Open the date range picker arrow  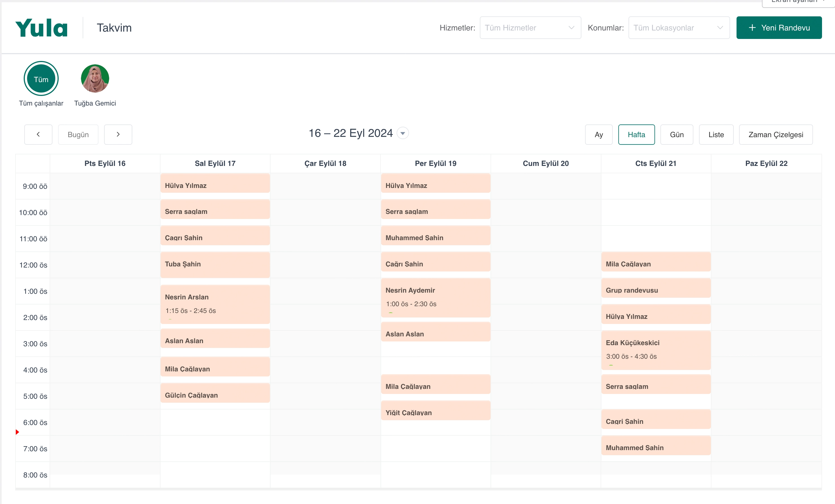(x=403, y=133)
